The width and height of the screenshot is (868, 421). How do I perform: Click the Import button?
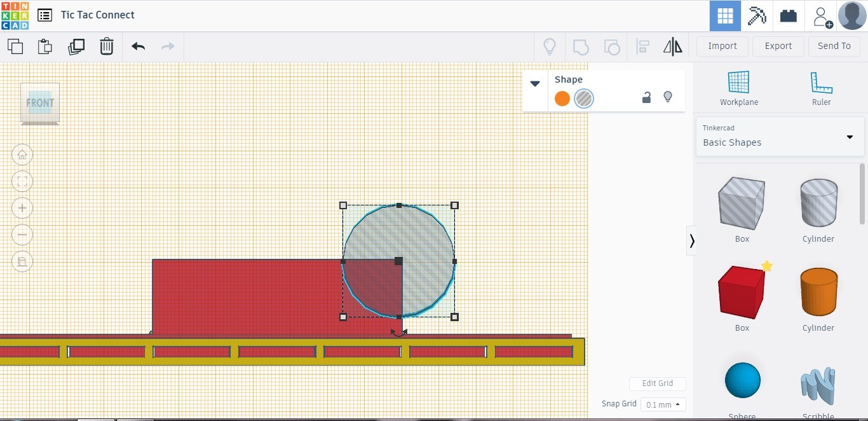pos(722,46)
